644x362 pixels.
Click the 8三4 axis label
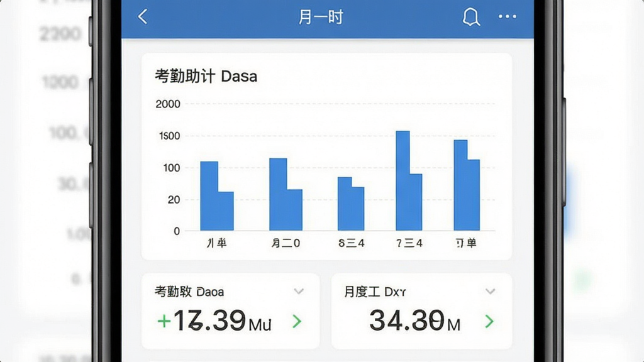[x=352, y=243]
